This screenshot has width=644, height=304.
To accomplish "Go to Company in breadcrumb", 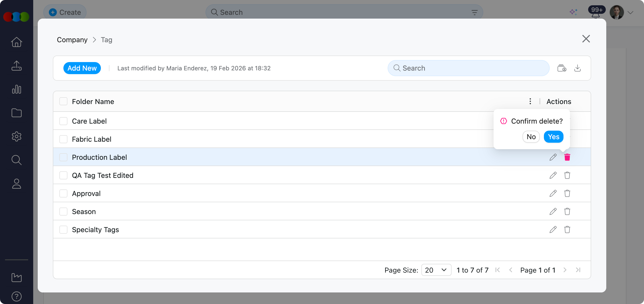I will coord(72,40).
